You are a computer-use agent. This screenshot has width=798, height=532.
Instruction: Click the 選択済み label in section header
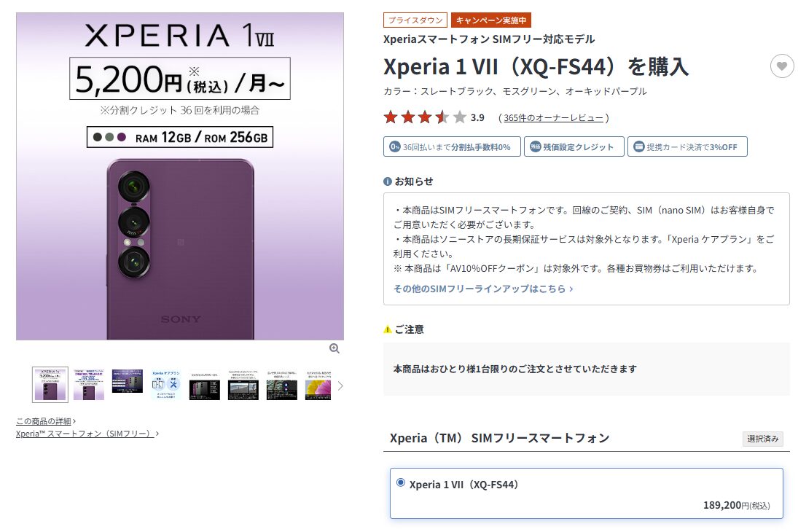[x=762, y=439]
